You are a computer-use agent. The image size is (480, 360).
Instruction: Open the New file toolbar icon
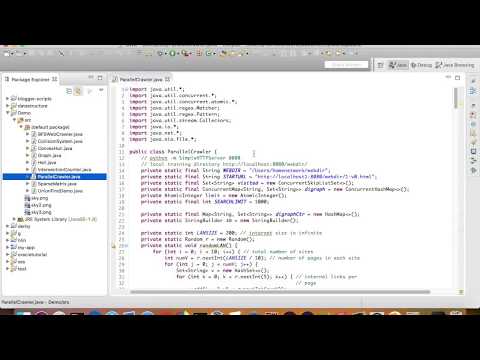(x=7, y=53)
